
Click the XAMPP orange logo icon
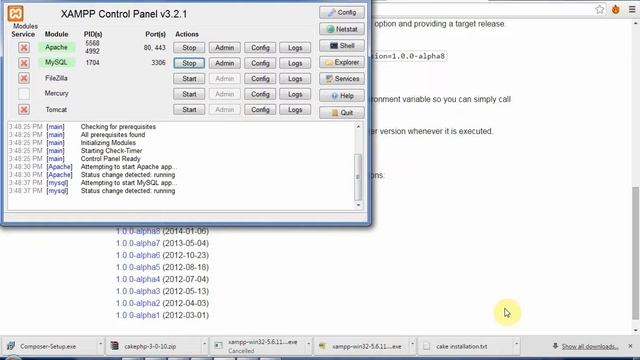coord(16,13)
